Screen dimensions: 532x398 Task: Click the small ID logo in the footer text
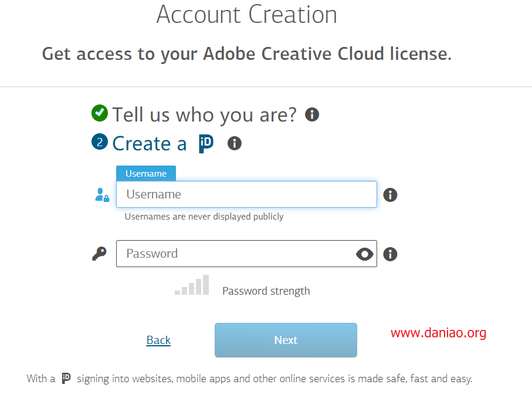coord(66,378)
